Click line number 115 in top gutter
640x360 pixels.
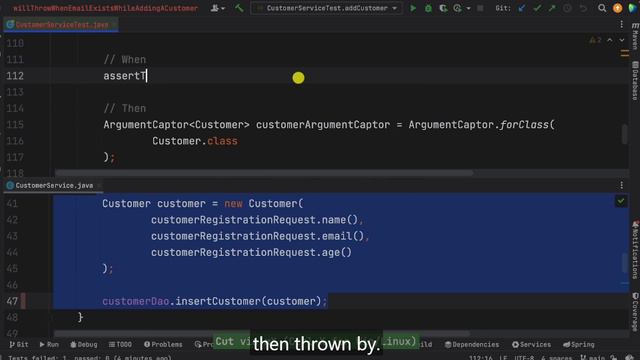click(15, 125)
